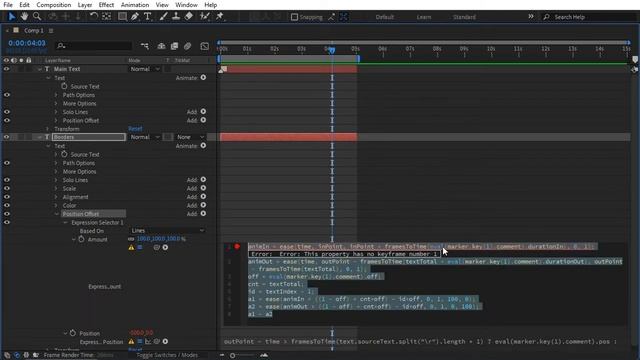This screenshot has height=360, width=640.
Task: Toggle stopwatch for Position property
Action: [73, 333]
